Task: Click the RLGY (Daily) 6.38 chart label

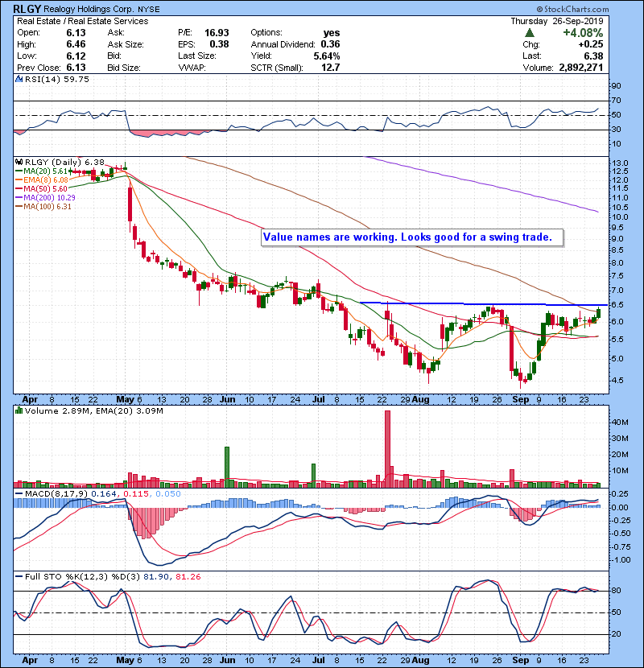Action: point(64,163)
